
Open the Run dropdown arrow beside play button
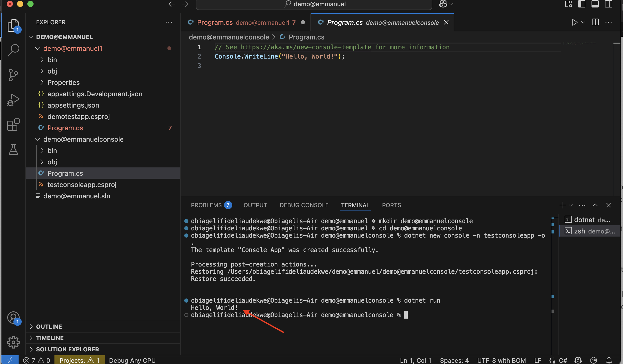[x=583, y=22]
